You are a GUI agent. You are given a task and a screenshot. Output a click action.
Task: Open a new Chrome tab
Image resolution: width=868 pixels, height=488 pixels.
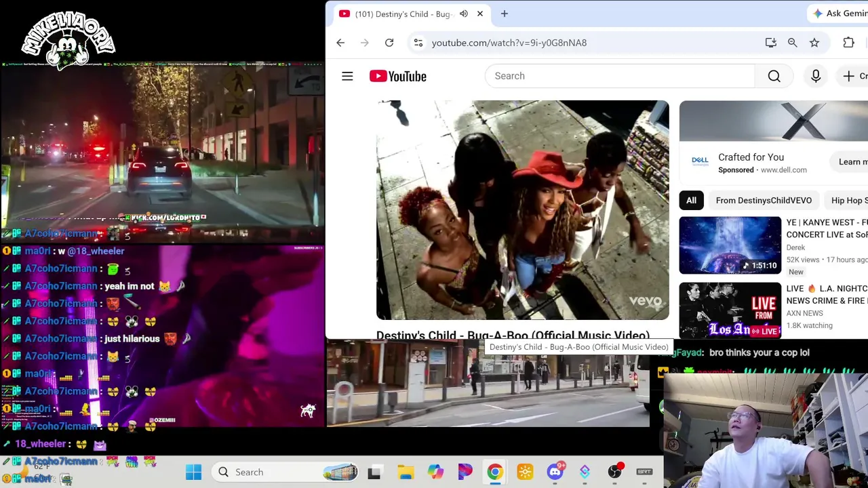[x=505, y=14]
